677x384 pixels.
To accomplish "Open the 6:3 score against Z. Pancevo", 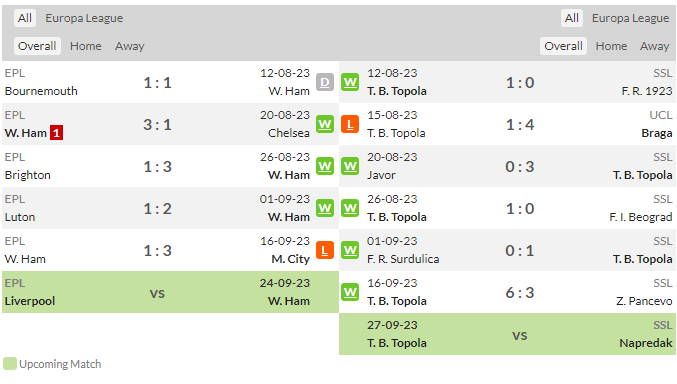I will pyautogui.click(x=520, y=293).
